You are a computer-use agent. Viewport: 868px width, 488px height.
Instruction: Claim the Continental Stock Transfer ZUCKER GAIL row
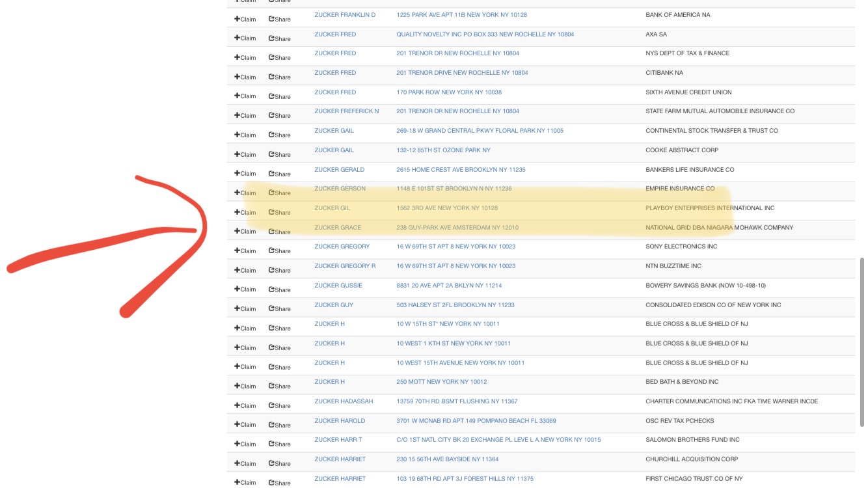245,135
